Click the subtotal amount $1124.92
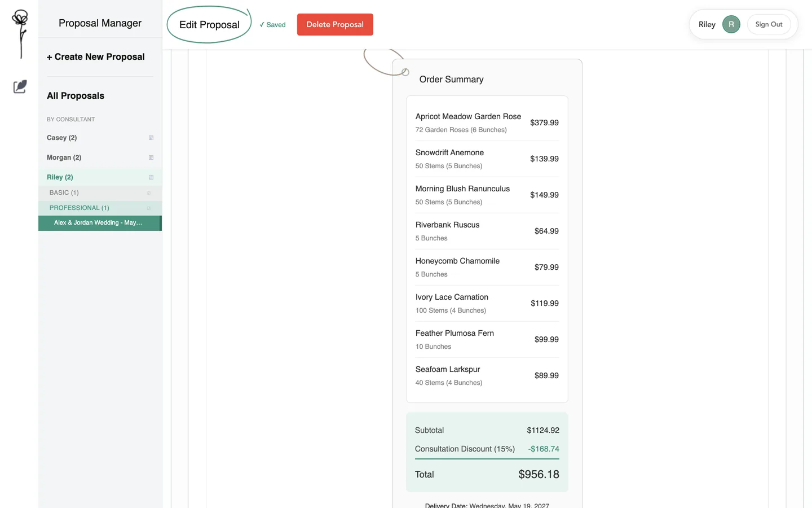 [543, 430]
